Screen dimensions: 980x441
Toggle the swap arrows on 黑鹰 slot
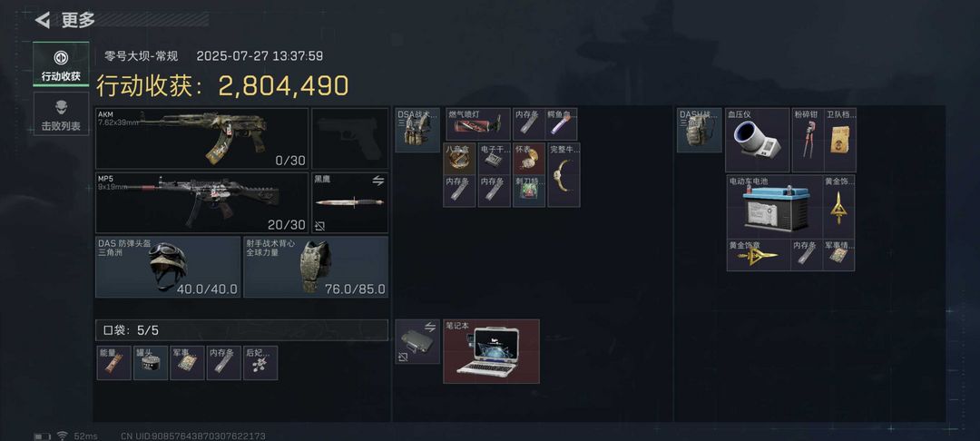tap(377, 181)
